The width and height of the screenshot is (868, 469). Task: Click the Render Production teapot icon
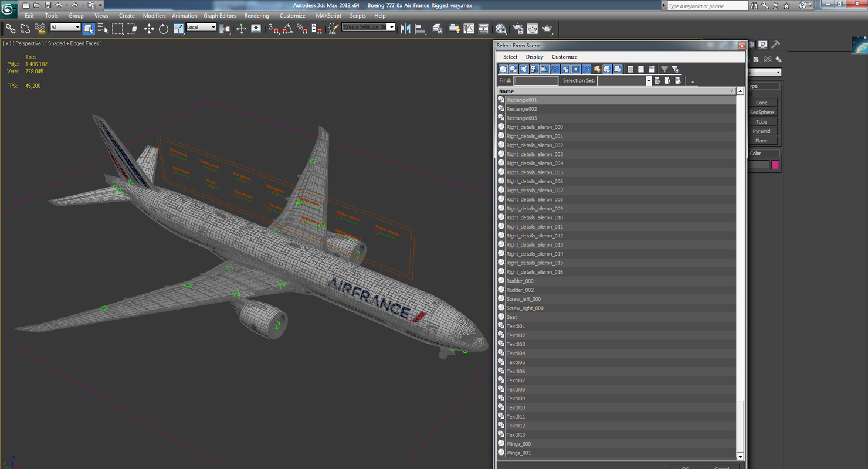pos(547,28)
